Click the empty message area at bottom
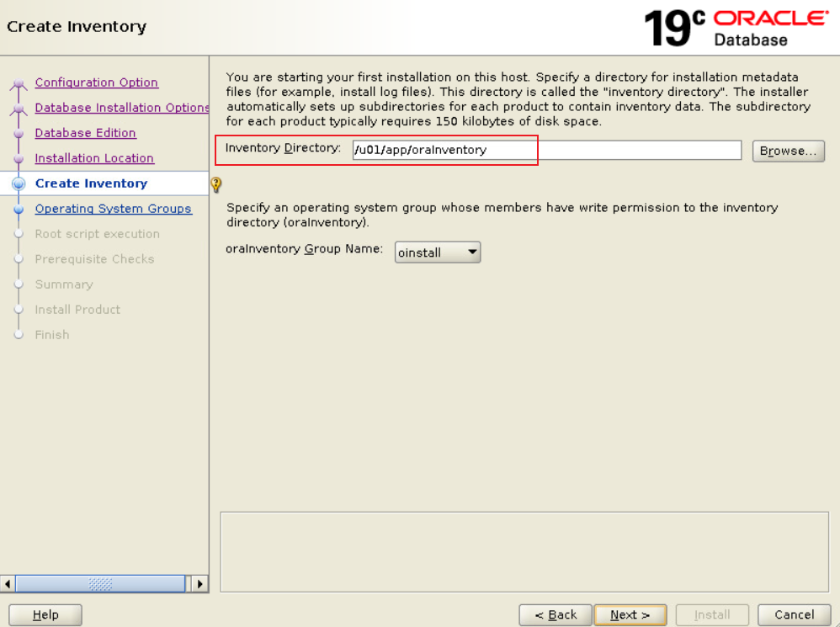Image resolution: width=840 pixels, height=627 pixels. point(524,552)
